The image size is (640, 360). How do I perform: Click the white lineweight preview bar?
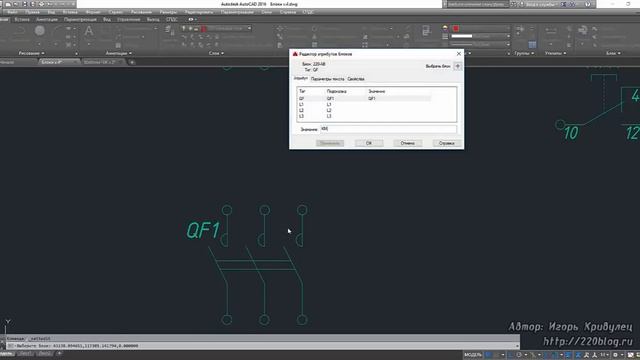click(462, 36)
